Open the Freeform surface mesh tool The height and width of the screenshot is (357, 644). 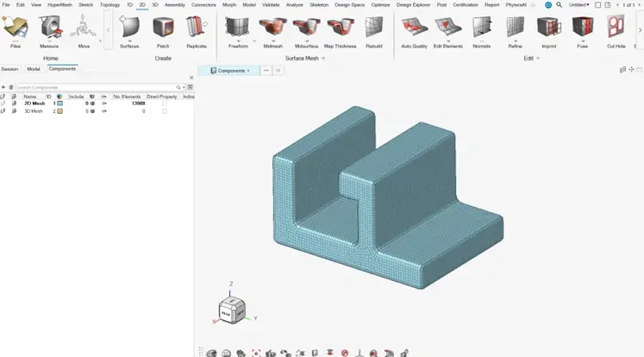(237, 30)
